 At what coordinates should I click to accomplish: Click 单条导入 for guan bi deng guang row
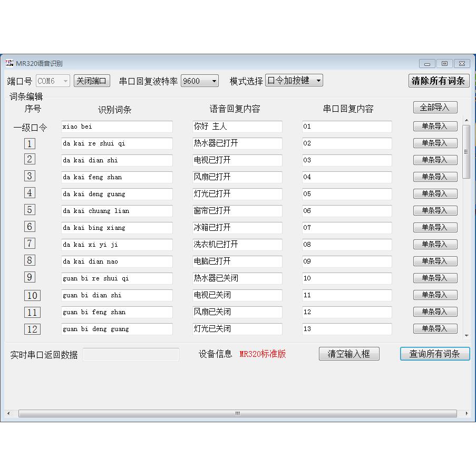pos(435,328)
